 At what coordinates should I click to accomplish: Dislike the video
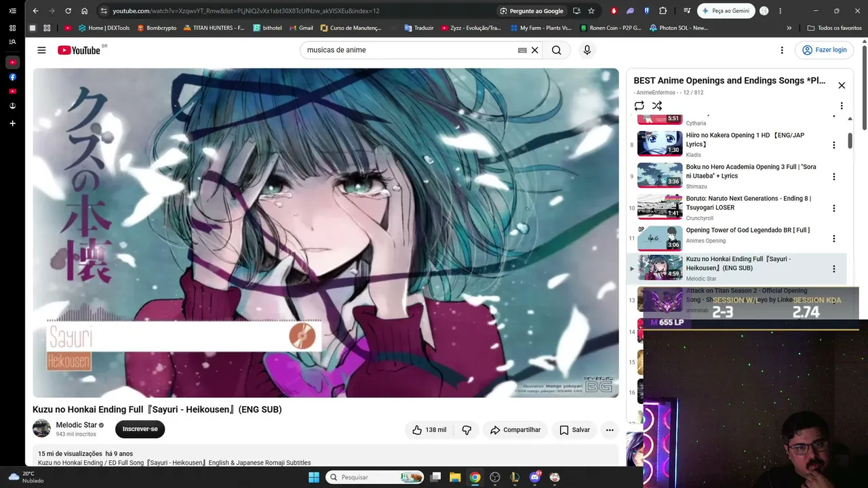pyautogui.click(x=467, y=430)
